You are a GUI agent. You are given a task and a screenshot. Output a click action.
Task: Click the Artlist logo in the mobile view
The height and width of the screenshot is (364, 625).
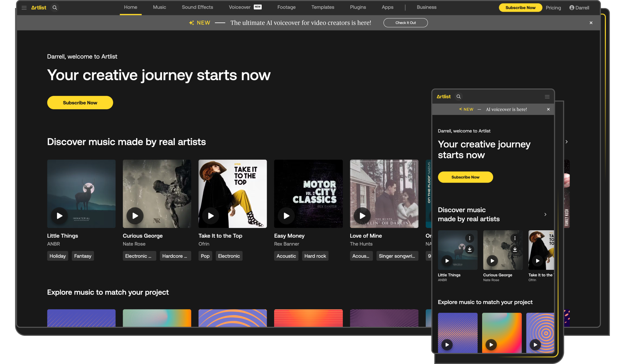pos(444,97)
